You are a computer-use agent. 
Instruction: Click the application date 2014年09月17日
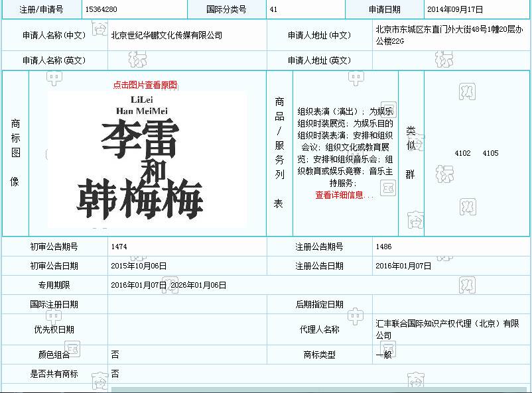[455, 10]
